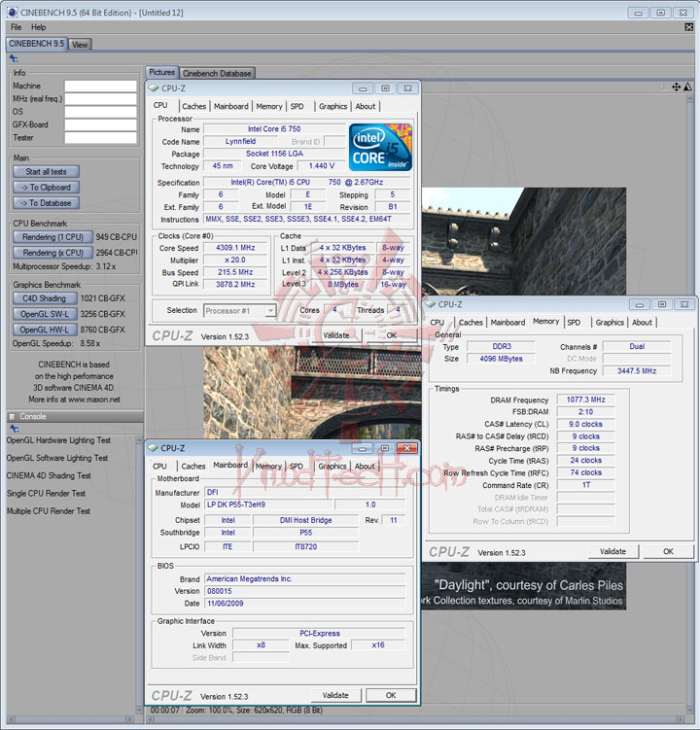This screenshot has height=730, width=700.
Task: Click the www.maxon.net info text
Action: (x=94, y=400)
